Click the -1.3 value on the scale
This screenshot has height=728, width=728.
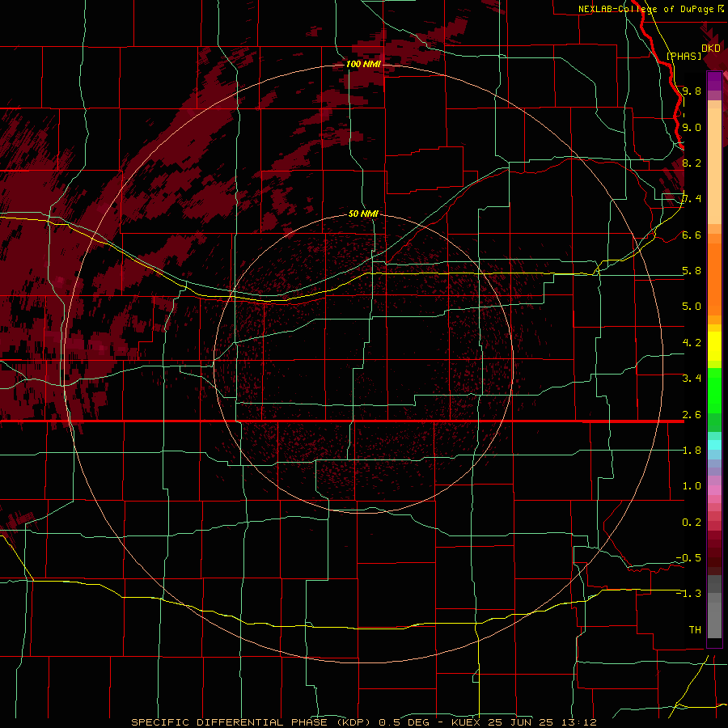click(x=688, y=594)
